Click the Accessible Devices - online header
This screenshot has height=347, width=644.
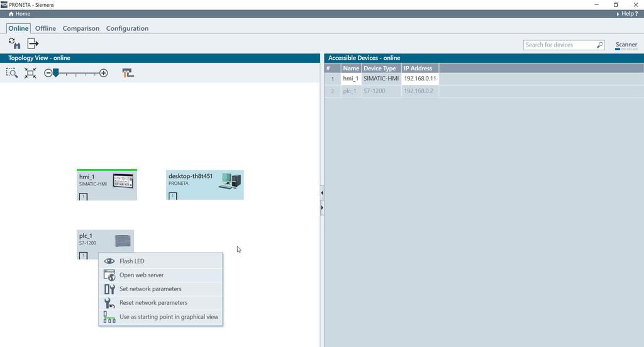pos(484,58)
